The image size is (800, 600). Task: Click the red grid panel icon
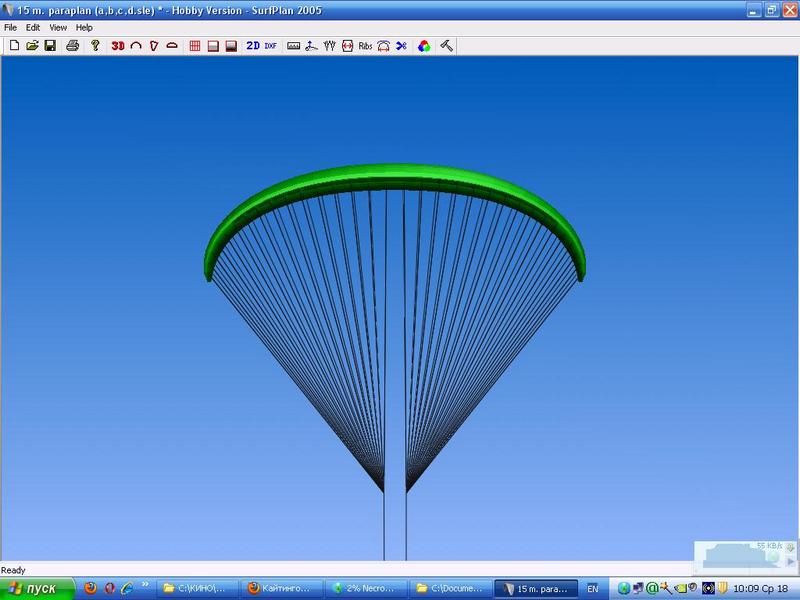point(195,46)
